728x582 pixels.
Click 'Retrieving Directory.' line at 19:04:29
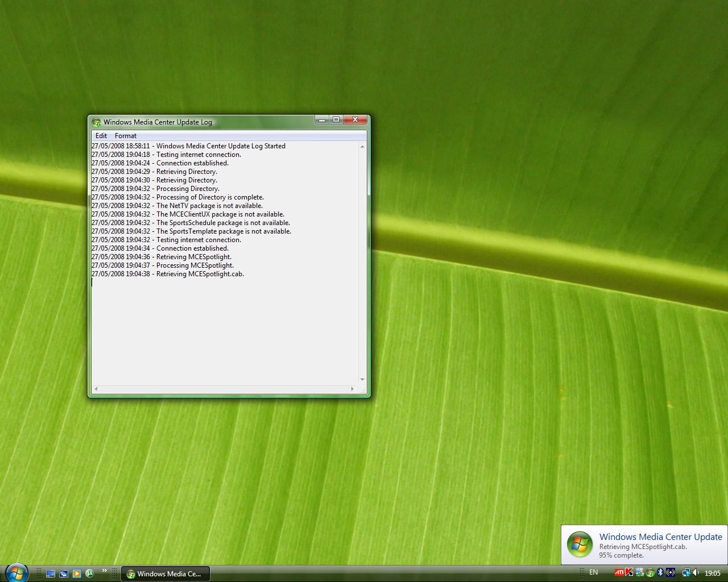(x=154, y=172)
